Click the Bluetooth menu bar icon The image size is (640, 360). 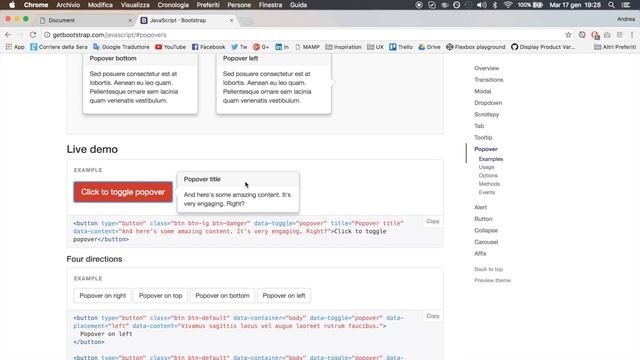pyautogui.click(x=495, y=5)
